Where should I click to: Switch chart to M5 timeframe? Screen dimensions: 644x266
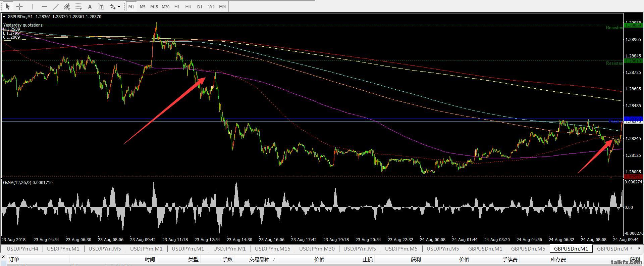(x=143, y=6)
